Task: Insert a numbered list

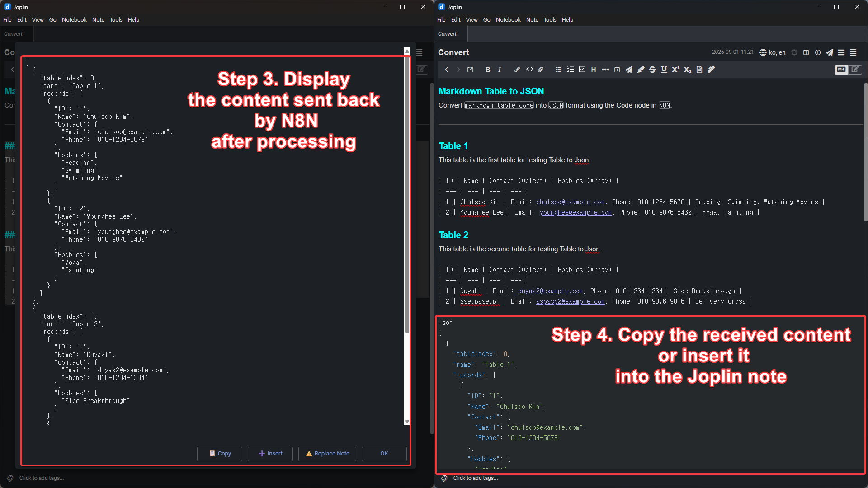Action: click(571, 70)
